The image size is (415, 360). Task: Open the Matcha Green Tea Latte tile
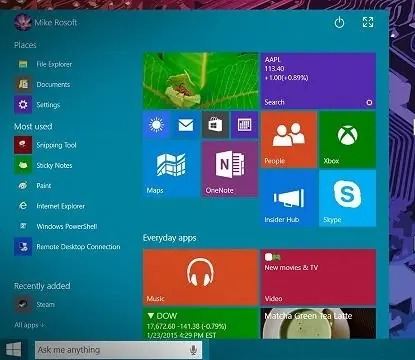(318, 323)
